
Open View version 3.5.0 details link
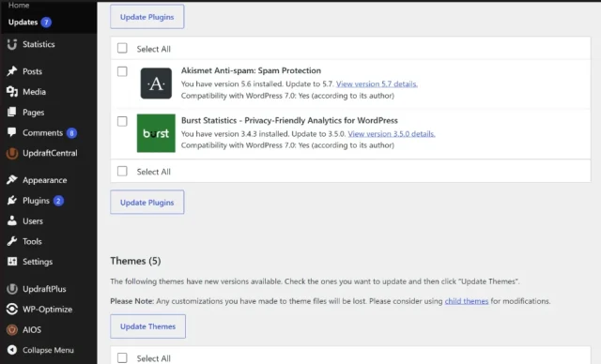point(392,133)
